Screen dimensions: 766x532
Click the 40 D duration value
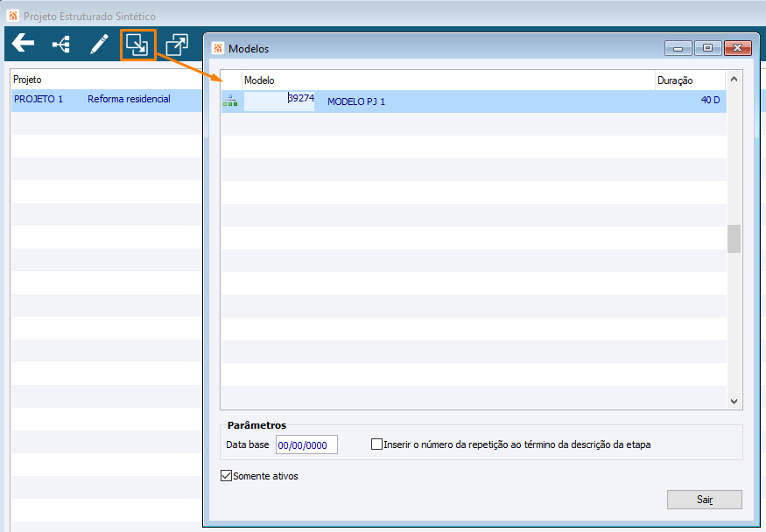tap(710, 100)
